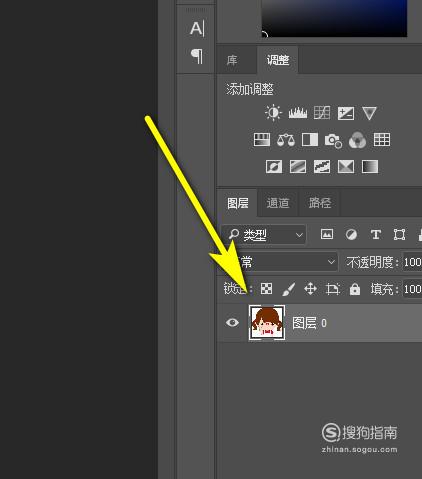Add a Selective Color adjustment
422x479 pixels.
point(346,167)
